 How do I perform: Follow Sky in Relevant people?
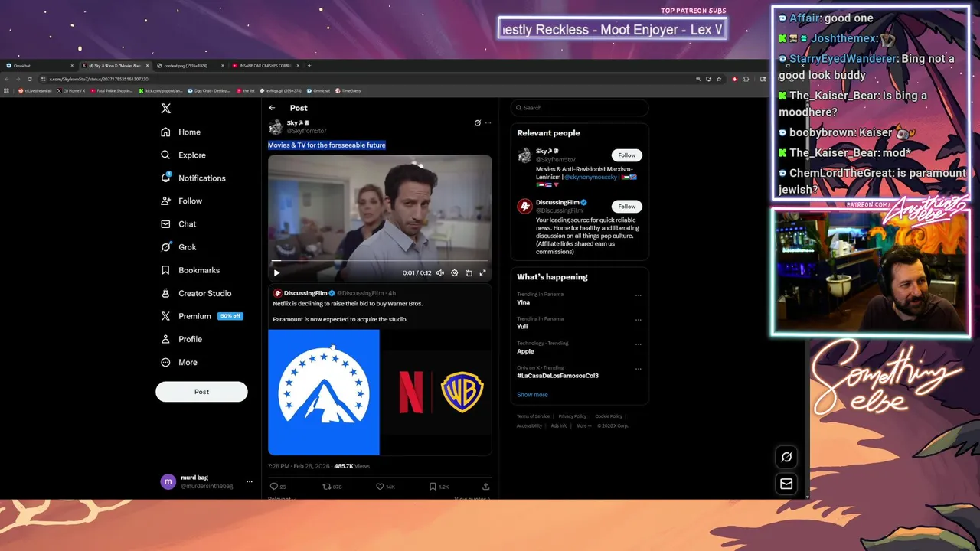[626, 155]
